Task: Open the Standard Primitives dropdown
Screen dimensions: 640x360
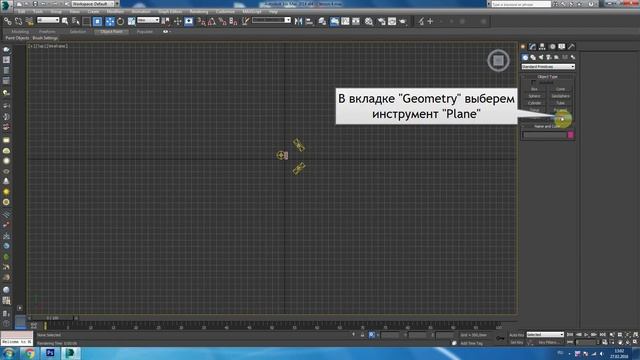Action: click(x=548, y=67)
